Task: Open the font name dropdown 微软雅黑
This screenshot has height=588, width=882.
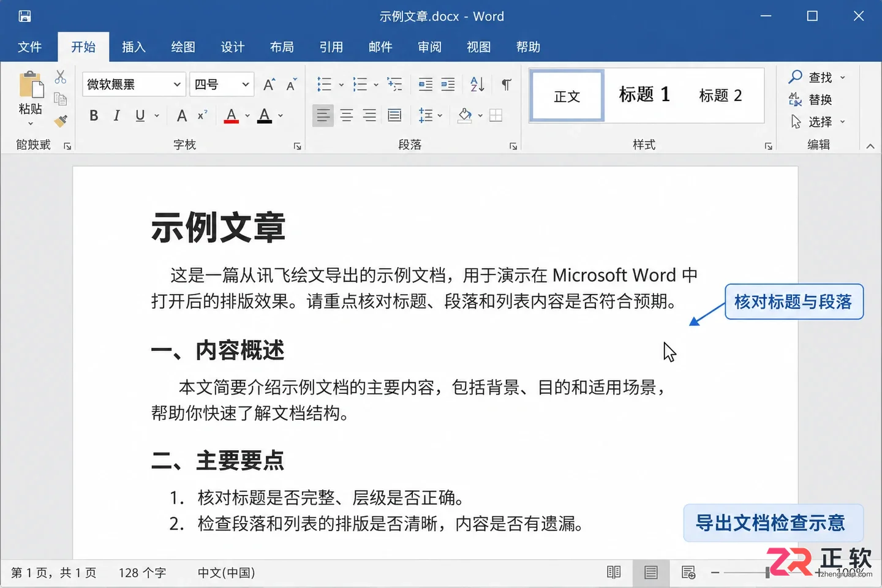Action: tap(134, 85)
